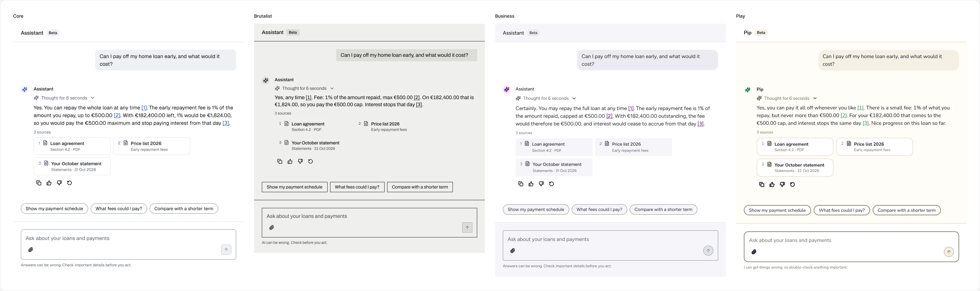Copy the answer in Brutalist panel
The image size is (980, 291).
(280, 161)
